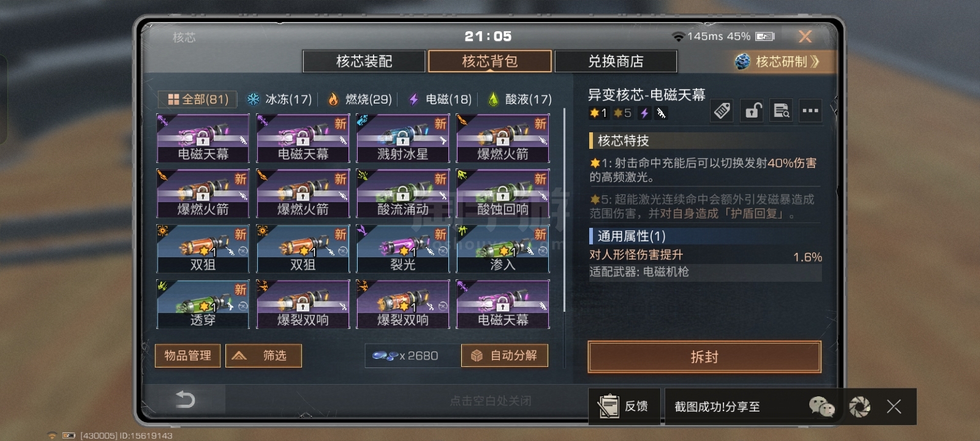Toggle the lock icon for this core
The image size is (980, 441).
click(753, 111)
